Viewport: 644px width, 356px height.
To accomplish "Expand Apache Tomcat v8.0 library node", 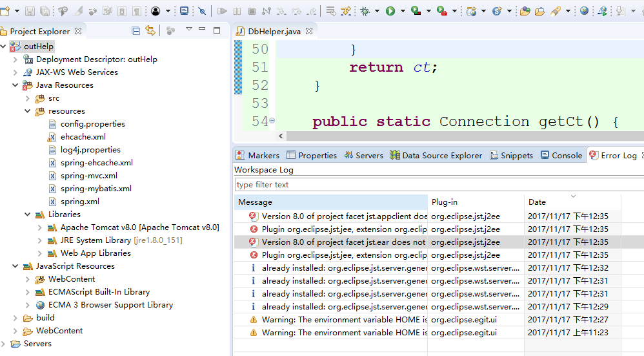I will (40, 227).
